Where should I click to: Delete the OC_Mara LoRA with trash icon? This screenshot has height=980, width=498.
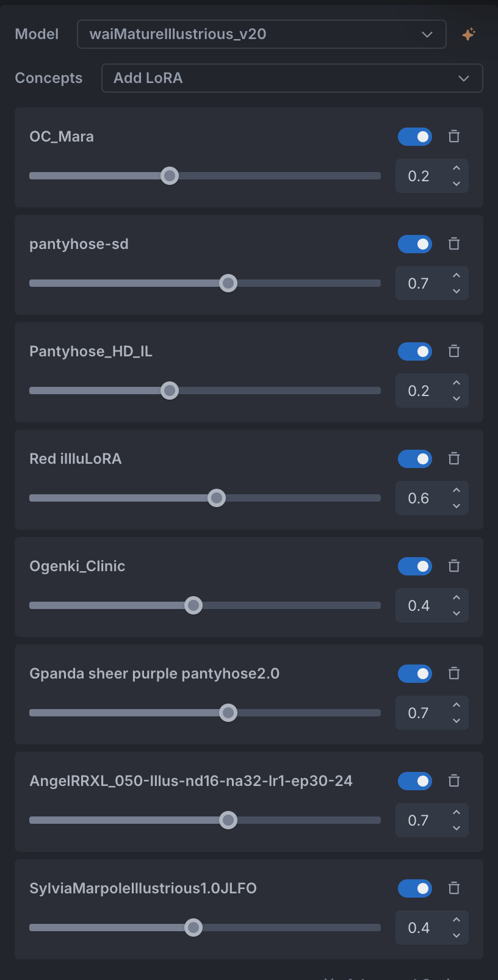[x=454, y=137]
